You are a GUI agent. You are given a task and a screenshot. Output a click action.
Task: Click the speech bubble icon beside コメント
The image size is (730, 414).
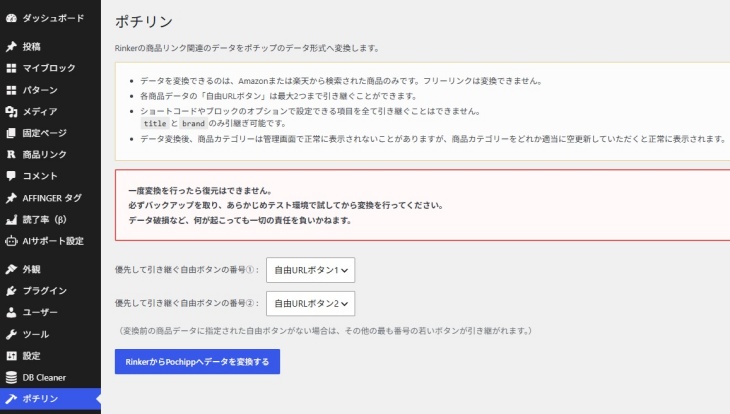pos(11,176)
